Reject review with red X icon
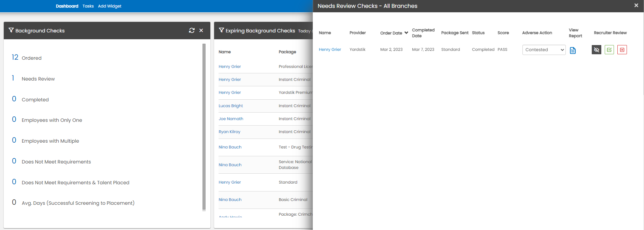The width and height of the screenshot is (644, 230). 622,50
